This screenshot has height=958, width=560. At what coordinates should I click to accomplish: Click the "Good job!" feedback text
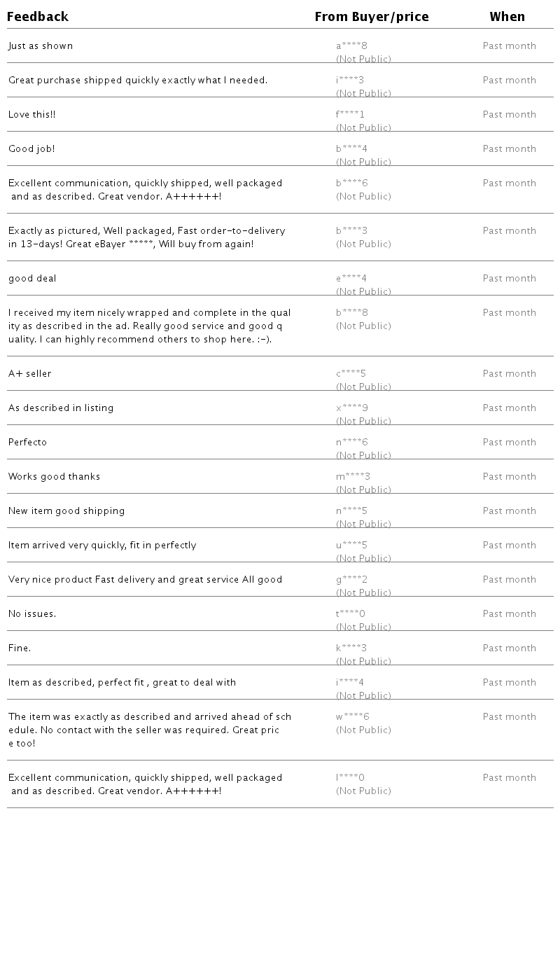[31, 149]
